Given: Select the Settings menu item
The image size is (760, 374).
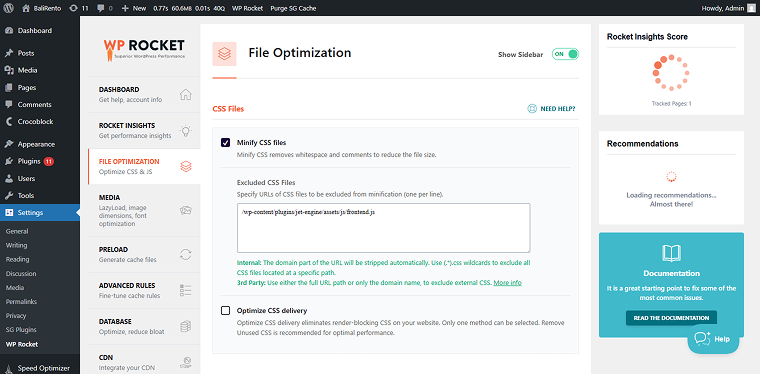Looking at the screenshot, I should (40, 213).
